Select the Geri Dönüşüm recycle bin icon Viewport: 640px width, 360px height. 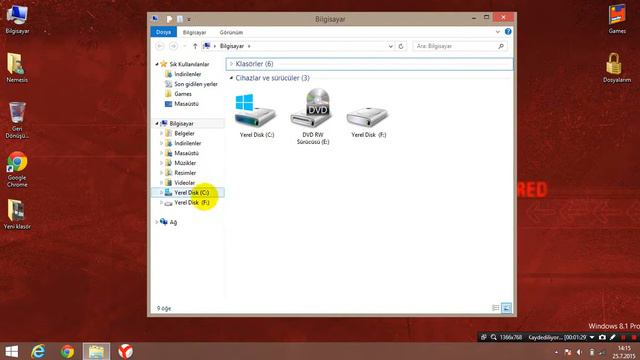17,120
